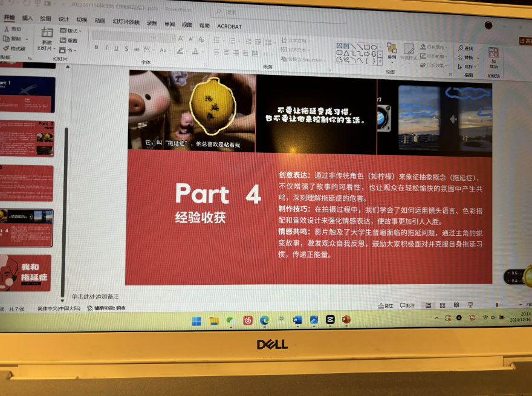Open the Animations (动画) ribbon tab
This screenshot has width=532, height=396.
pyautogui.click(x=100, y=21)
